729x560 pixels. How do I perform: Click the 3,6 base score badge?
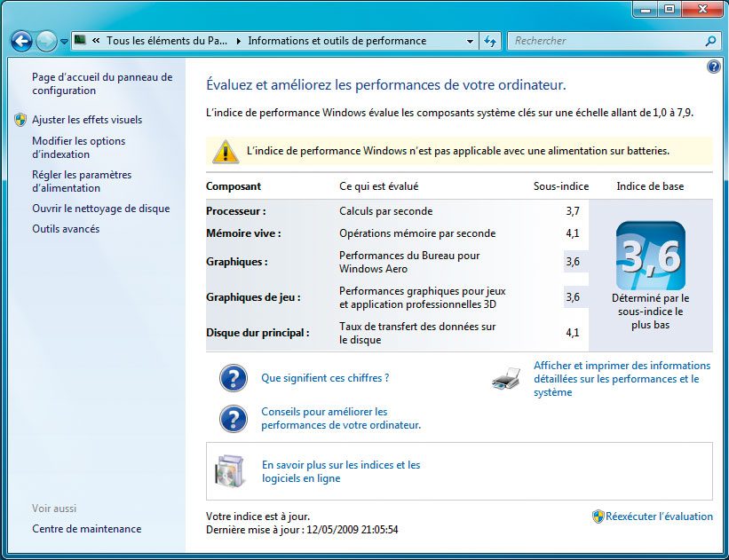point(650,256)
